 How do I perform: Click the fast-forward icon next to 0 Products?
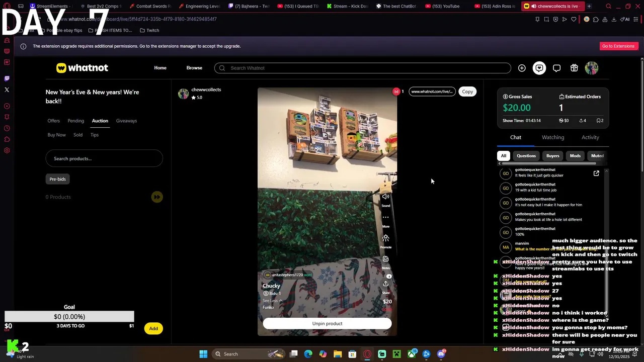(x=157, y=197)
